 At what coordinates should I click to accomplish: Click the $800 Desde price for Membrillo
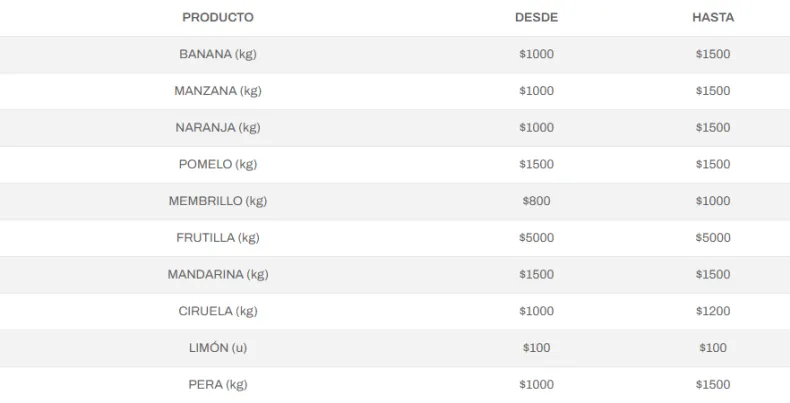tap(536, 201)
